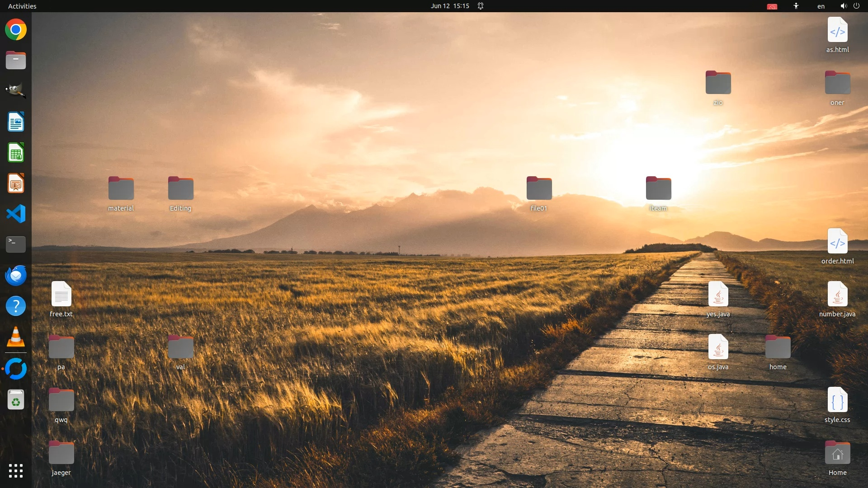The image size is (868, 488).
Task: Open LibreOffice Writer in the dock
Action: pos(16,122)
